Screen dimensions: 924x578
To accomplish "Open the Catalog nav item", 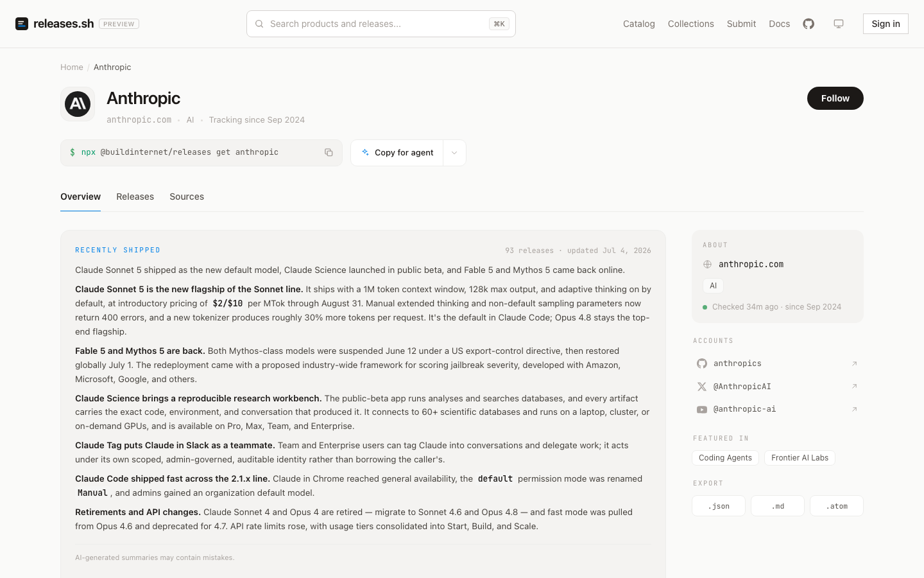I will coord(639,24).
